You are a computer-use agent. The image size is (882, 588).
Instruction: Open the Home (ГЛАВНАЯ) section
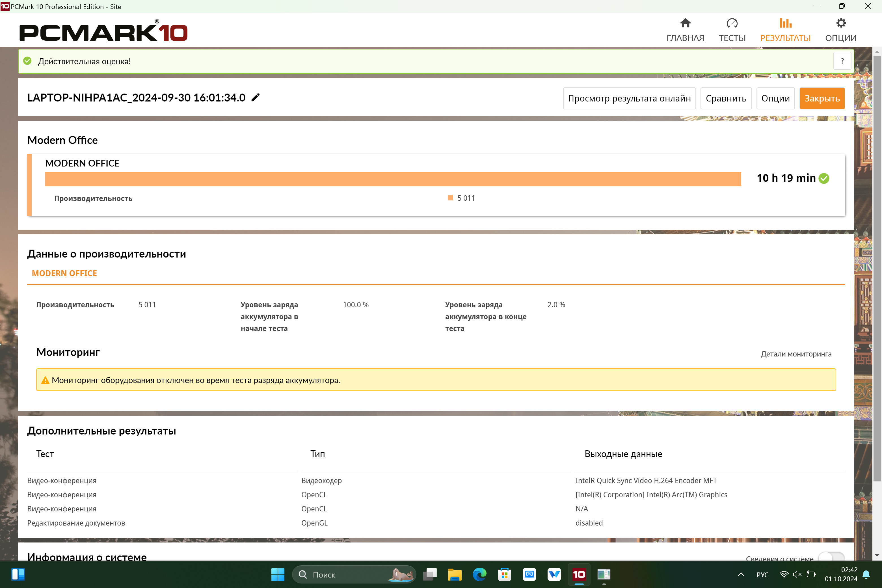[x=685, y=30]
